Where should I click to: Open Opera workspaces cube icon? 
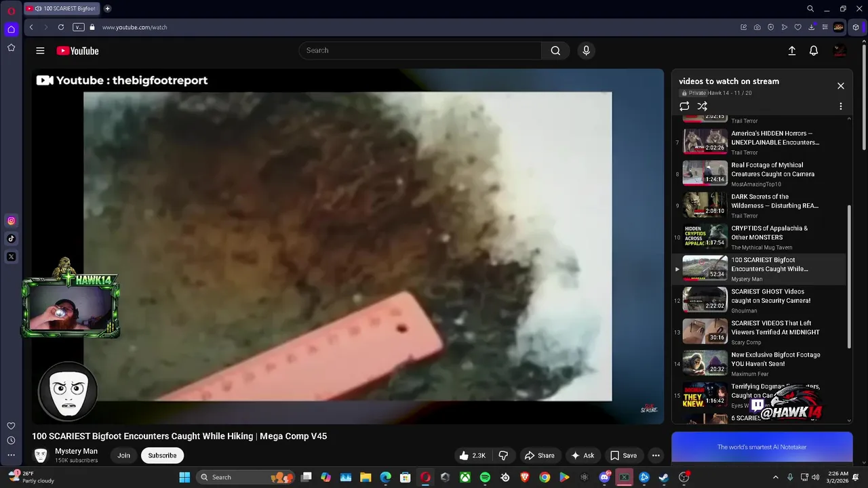coord(856,27)
